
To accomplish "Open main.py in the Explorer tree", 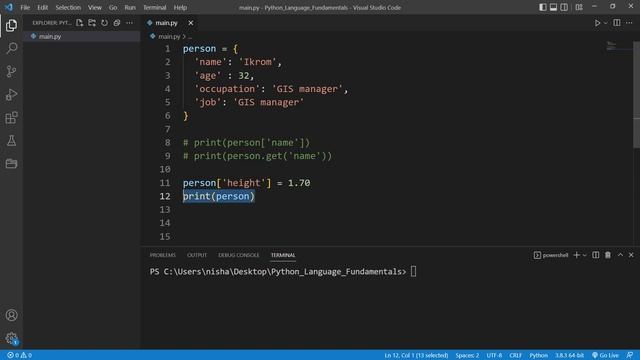I will (82, 36).
